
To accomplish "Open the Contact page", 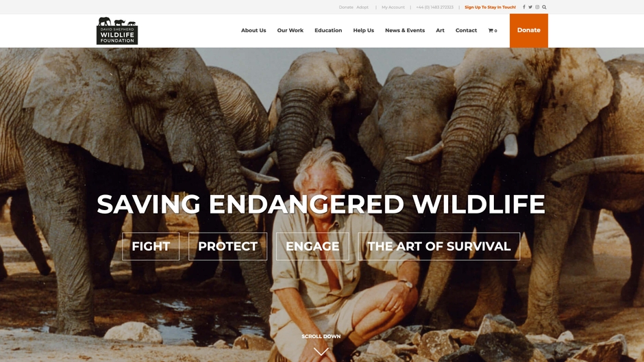I will pos(466,30).
